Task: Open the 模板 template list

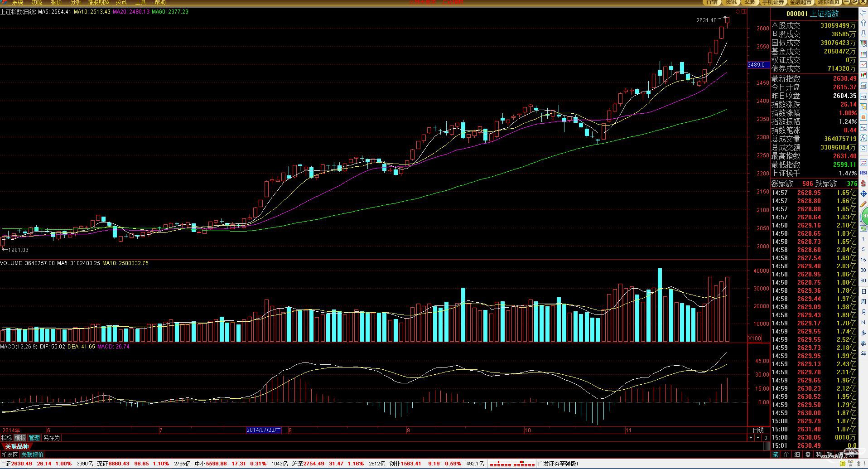Action: [x=20, y=438]
